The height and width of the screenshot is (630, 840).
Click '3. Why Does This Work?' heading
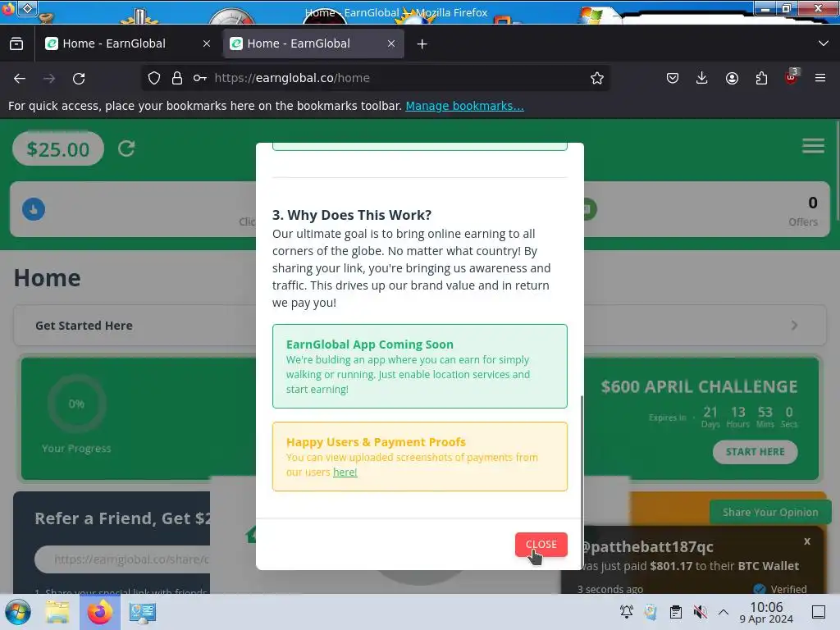pyautogui.click(x=351, y=215)
